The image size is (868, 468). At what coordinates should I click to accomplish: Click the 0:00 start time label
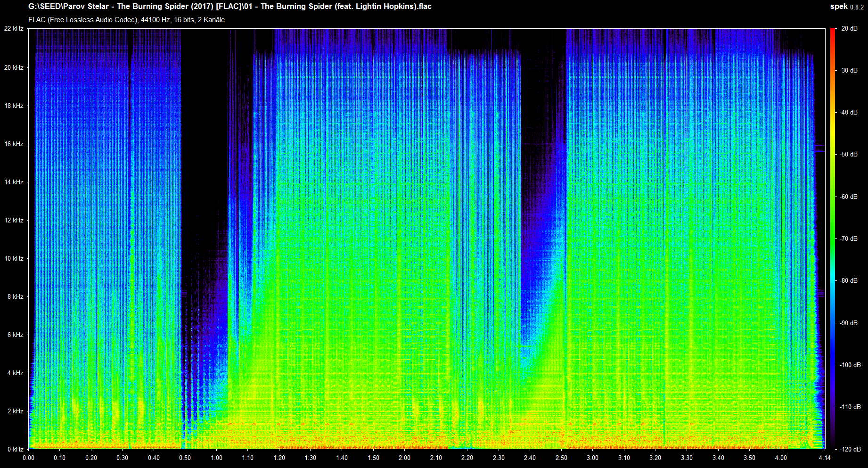tap(28, 458)
